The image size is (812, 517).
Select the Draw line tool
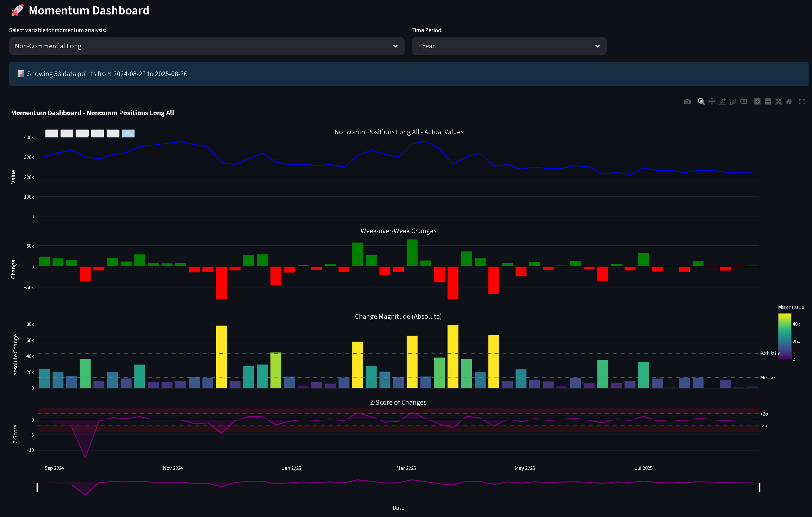pyautogui.click(x=722, y=102)
